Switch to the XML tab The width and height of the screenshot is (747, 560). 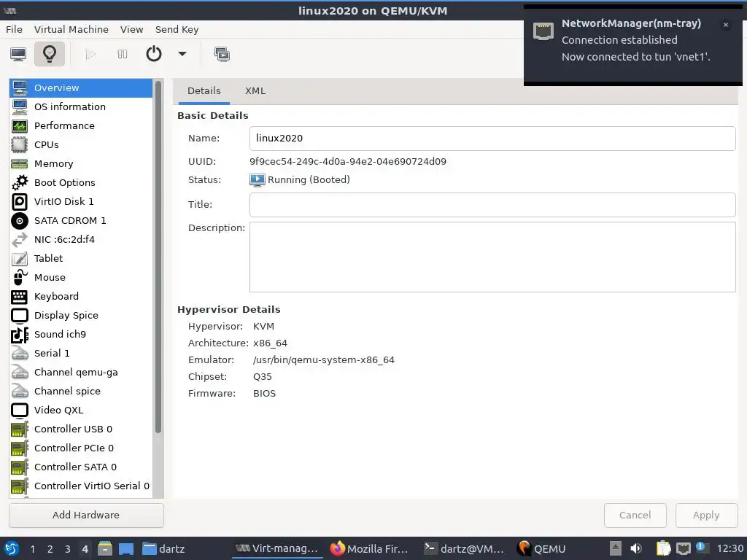coord(255,91)
